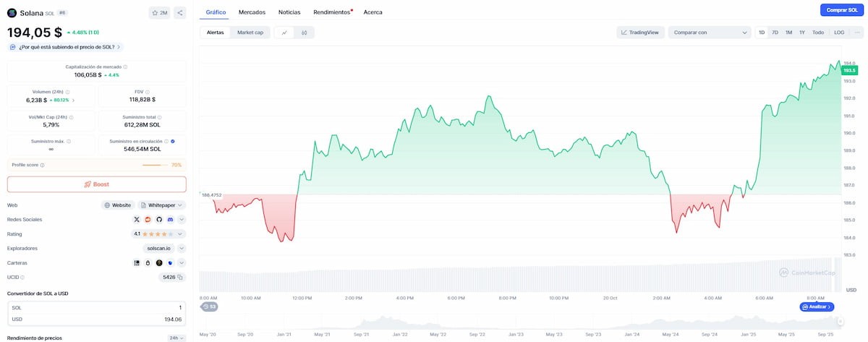Viewport: 868px width, 342px height.
Task: Open Solana's Reddit social link
Action: click(x=148, y=219)
